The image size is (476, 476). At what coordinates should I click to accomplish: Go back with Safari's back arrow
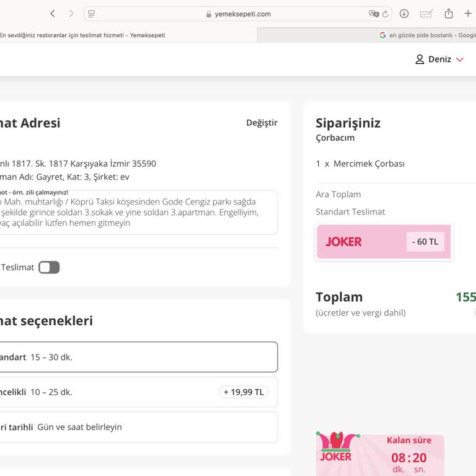pos(53,14)
